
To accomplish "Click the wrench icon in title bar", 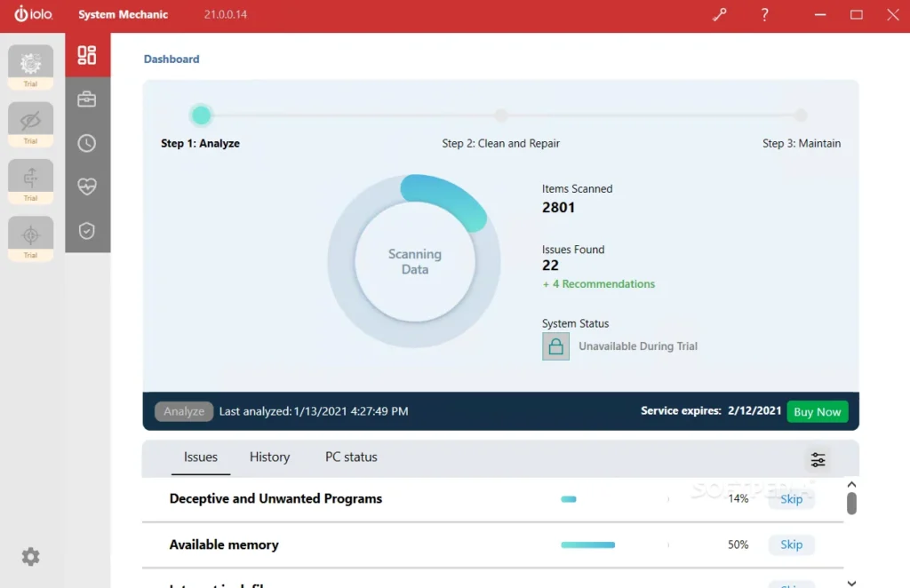I will click(x=719, y=15).
